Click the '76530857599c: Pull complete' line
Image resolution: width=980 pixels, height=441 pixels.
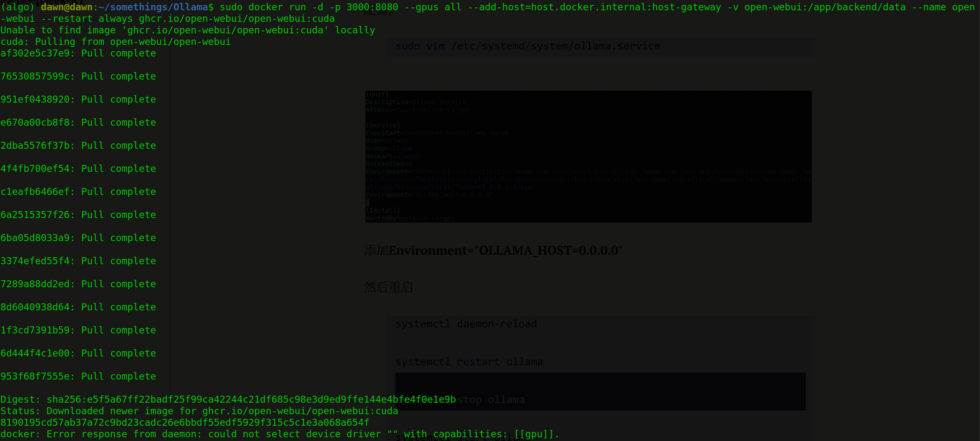pyautogui.click(x=78, y=77)
